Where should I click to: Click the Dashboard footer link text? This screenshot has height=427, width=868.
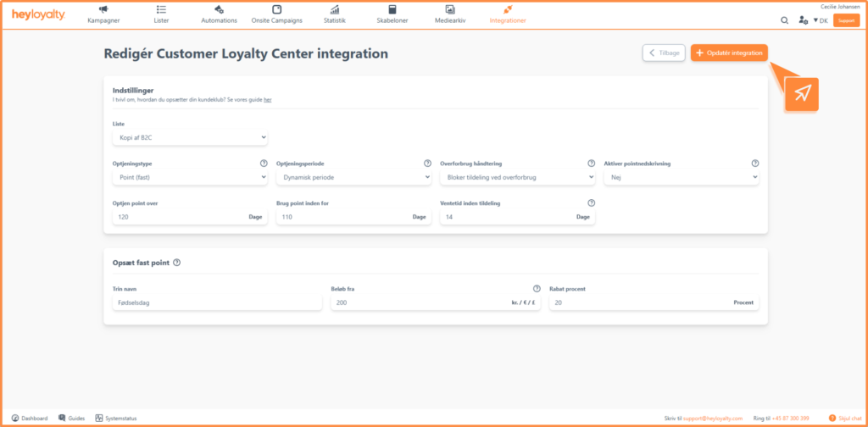tap(34, 419)
